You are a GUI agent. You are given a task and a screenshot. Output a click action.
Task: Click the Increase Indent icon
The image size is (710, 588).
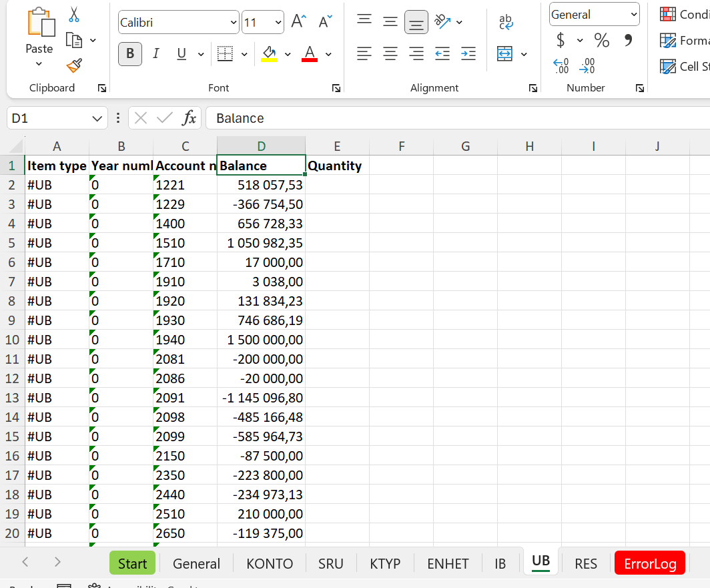(x=468, y=54)
